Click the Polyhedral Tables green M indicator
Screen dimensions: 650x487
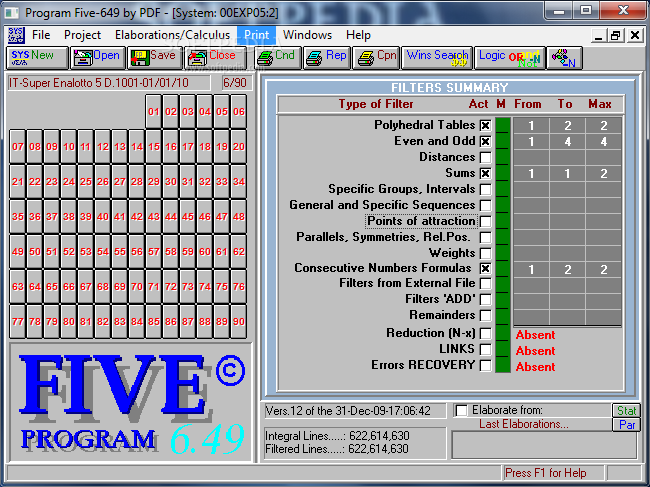(x=503, y=125)
